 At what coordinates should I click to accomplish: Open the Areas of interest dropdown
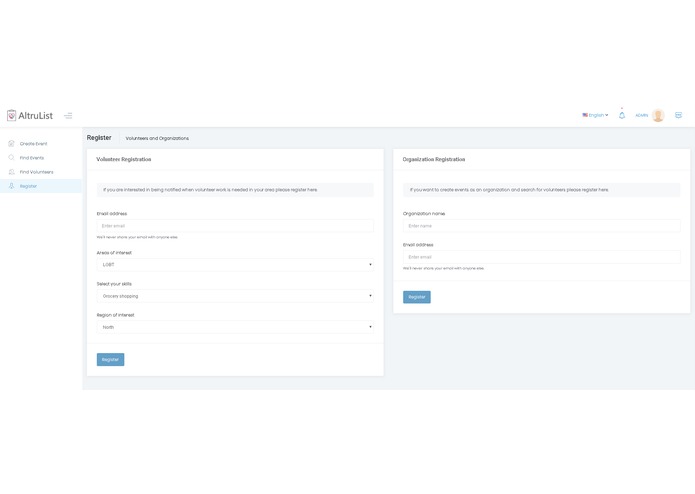(x=235, y=265)
